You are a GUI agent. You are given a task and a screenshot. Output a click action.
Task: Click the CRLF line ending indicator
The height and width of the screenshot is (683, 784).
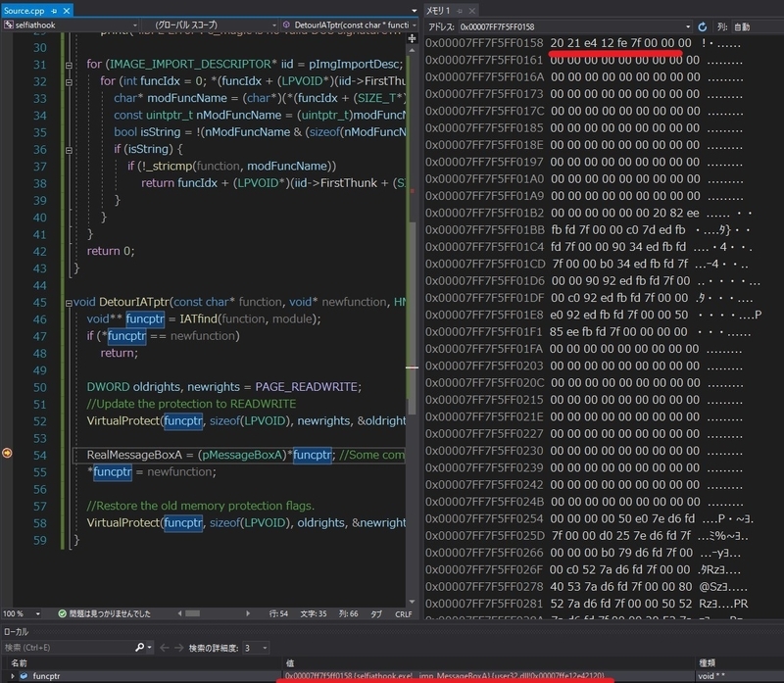click(404, 613)
